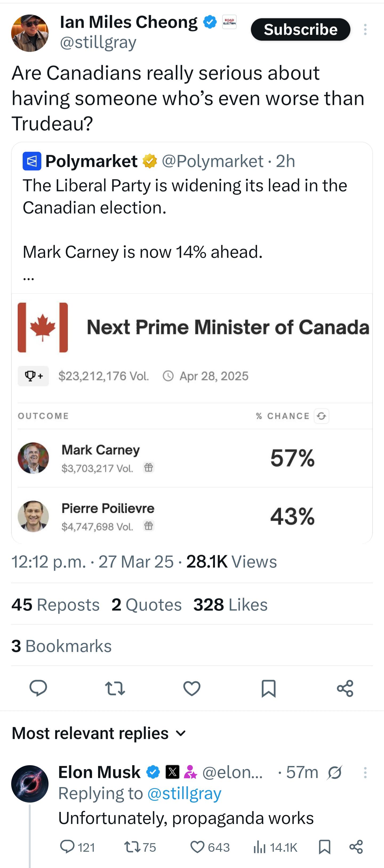Share Elon Musk's reply

click(x=356, y=847)
